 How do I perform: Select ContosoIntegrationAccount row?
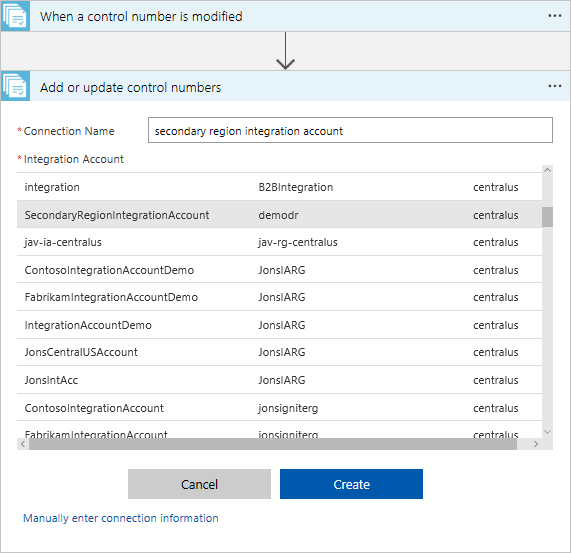(x=279, y=407)
